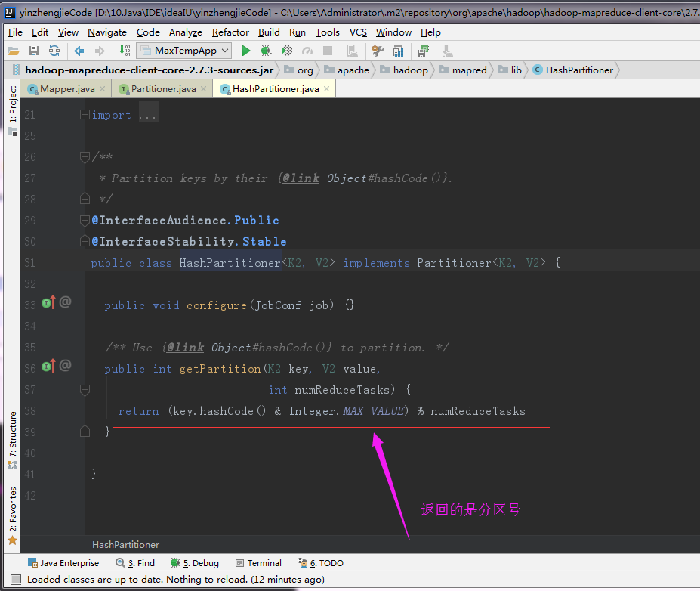Navigate Back with the left arrow
This screenshot has height=591, width=700.
pyautogui.click(x=79, y=51)
